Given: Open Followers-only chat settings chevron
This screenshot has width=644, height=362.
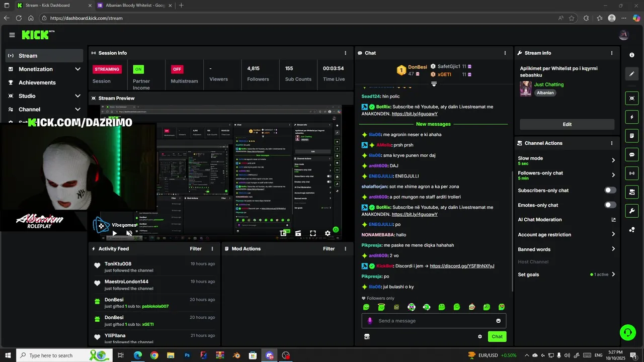Looking at the screenshot, I should tap(613, 175).
